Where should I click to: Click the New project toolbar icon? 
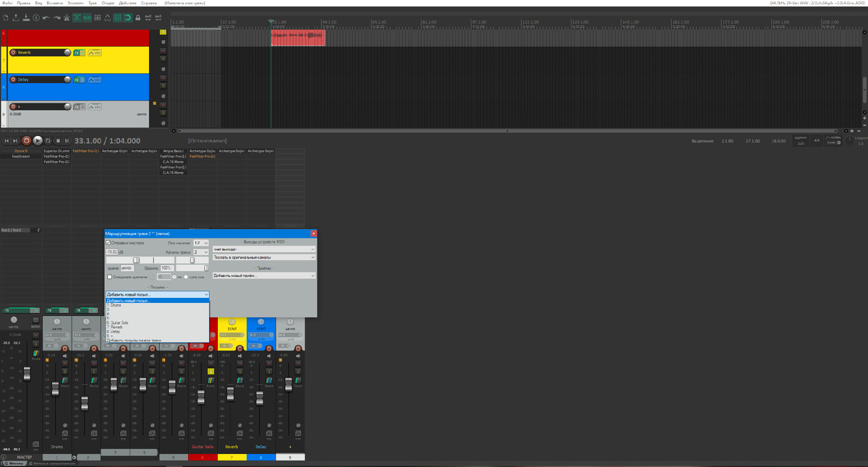point(6,17)
